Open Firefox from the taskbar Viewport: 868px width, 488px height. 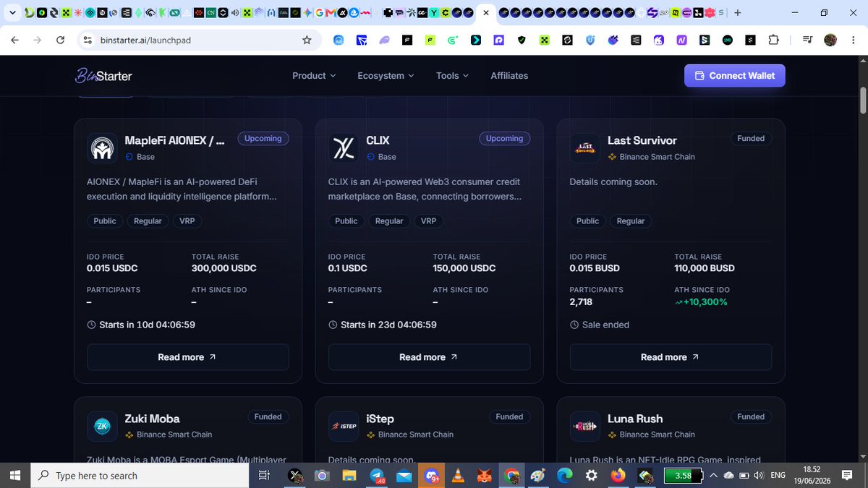pos(618,476)
